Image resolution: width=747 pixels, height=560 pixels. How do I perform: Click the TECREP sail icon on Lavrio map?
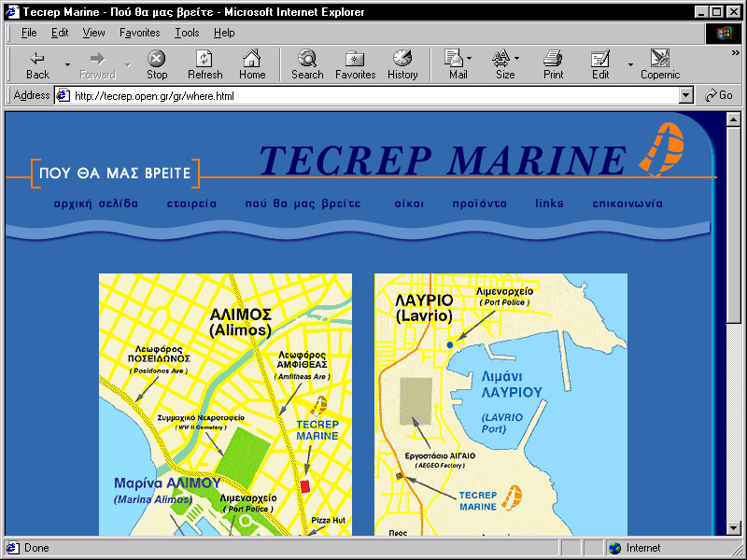(x=512, y=497)
